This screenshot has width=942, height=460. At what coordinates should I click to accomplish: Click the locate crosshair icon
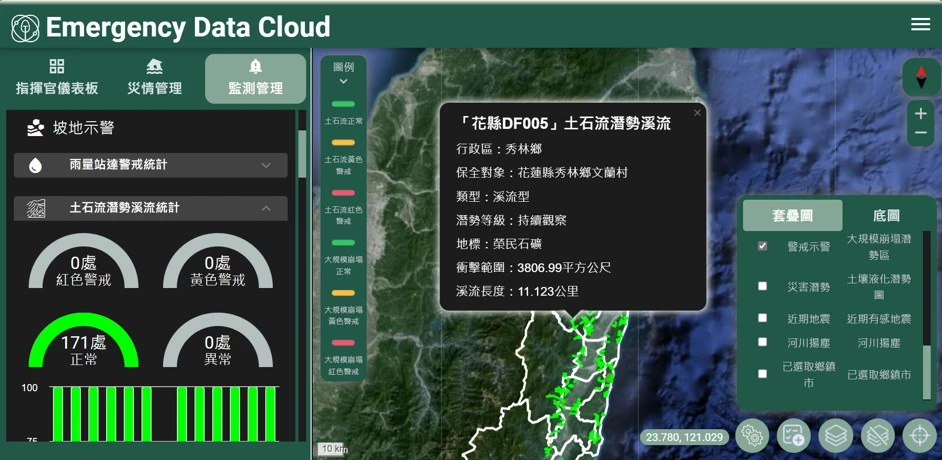point(920,435)
